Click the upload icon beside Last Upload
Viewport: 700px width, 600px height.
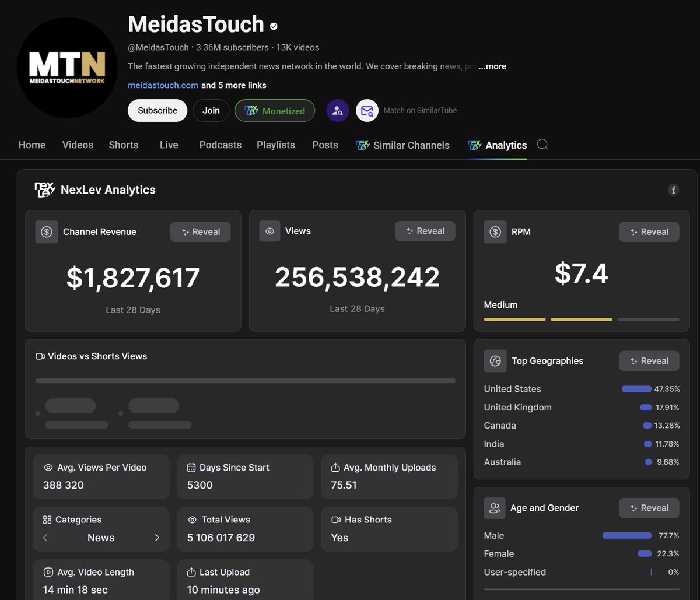[191, 573]
